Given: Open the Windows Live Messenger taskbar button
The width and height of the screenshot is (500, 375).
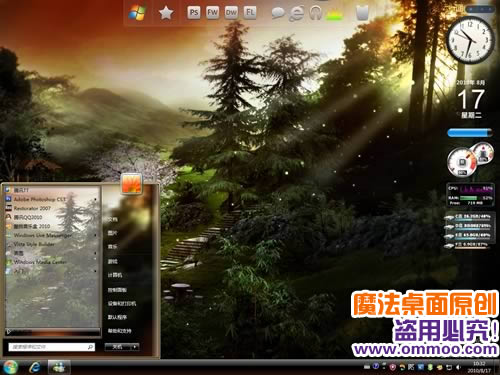Looking at the screenshot, I should (59, 367).
